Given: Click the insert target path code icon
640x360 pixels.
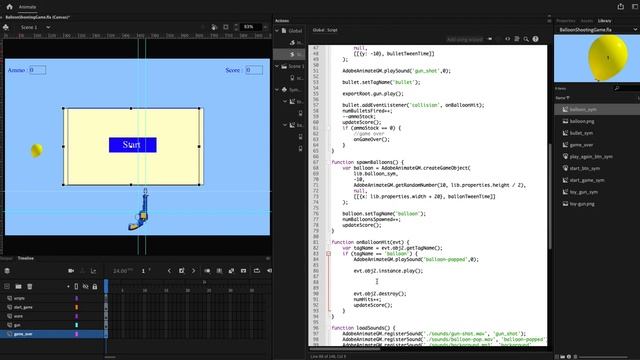Looking at the screenshot, I should click(507, 39).
